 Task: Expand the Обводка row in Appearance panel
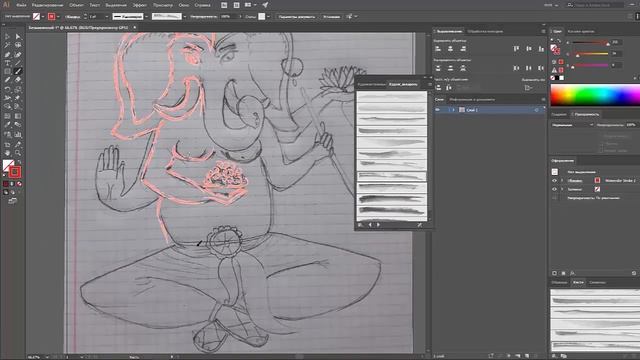[x=562, y=180]
